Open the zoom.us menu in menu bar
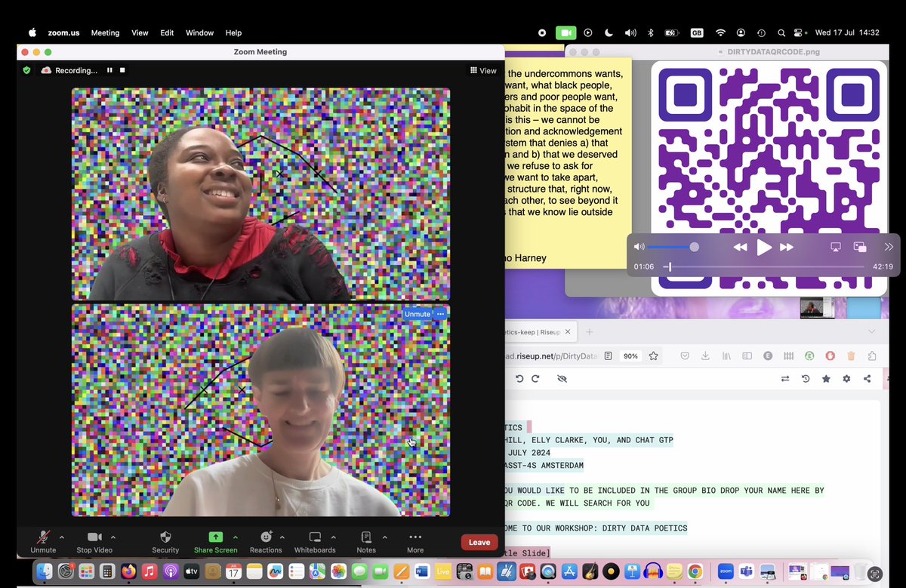The width and height of the screenshot is (906, 588). pyautogui.click(x=63, y=32)
